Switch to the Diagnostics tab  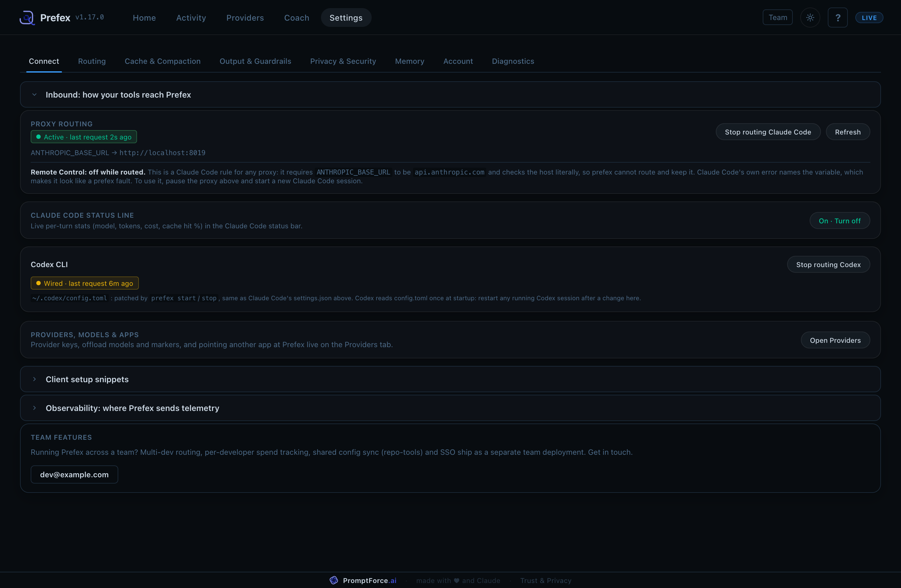513,61
